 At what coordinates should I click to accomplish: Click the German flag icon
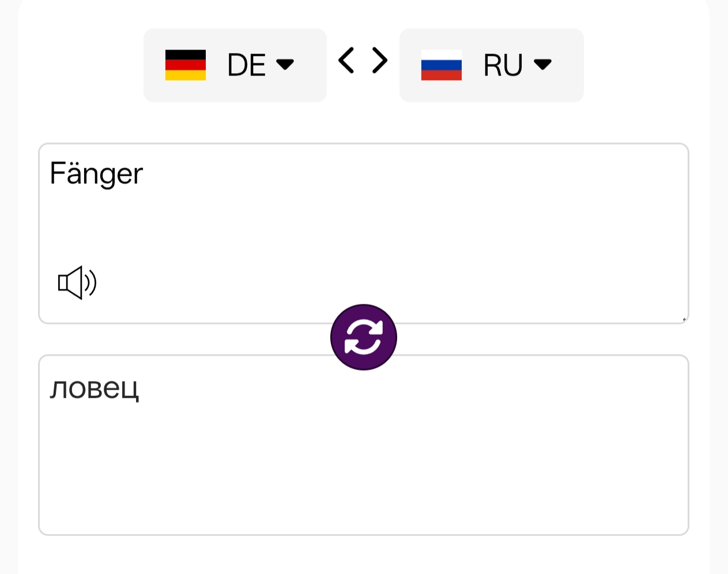[186, 65]
